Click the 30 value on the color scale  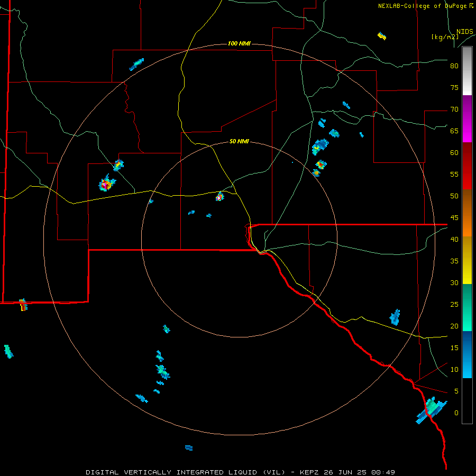coord(454,282)
